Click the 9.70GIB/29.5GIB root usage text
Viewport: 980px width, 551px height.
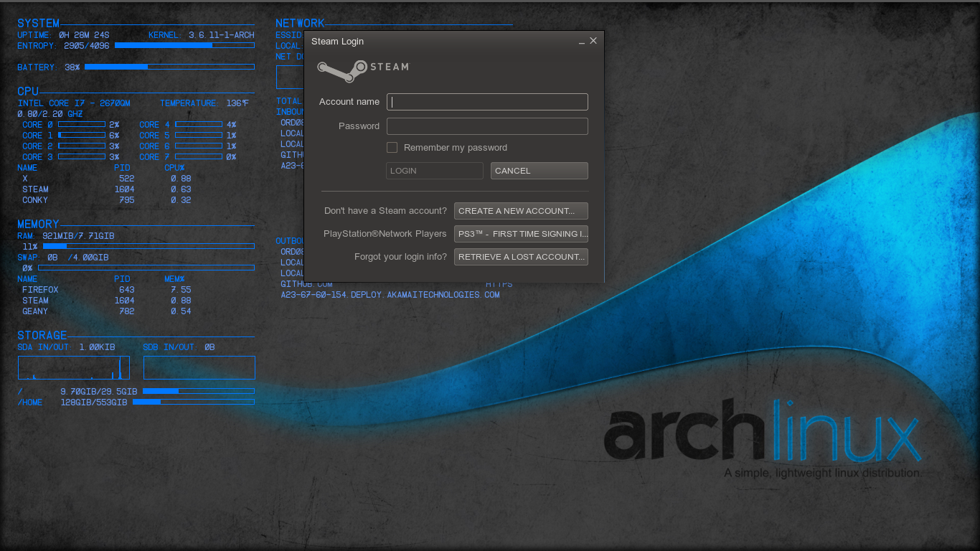98,392
